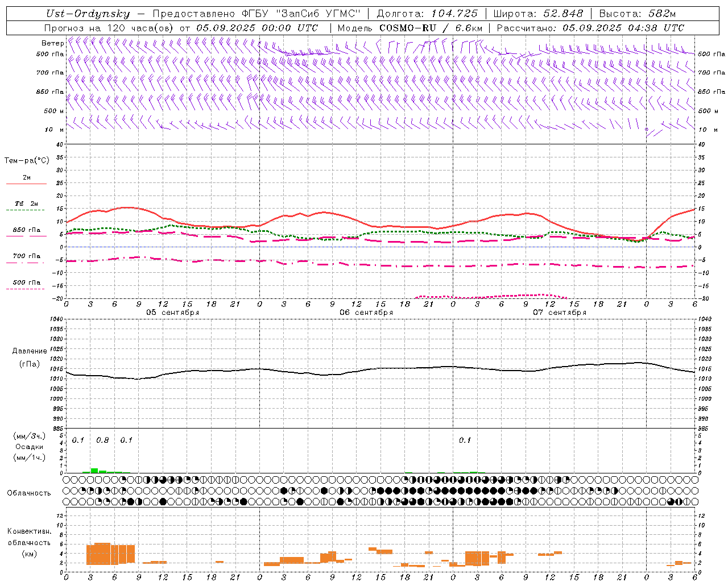Click the 'Облачность' cloudiness row label
Screen dimensions: 728x582
coord(29,493)
